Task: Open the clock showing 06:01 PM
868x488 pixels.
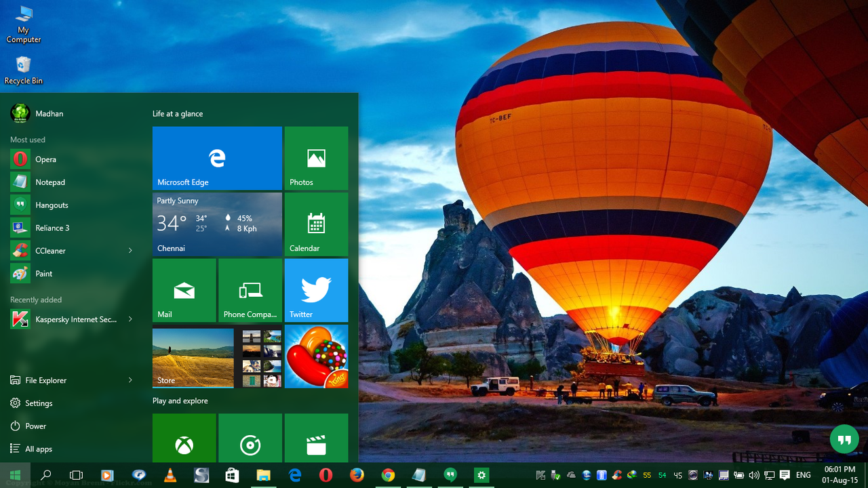Action: pyautogui.click(x=840, y=475)
